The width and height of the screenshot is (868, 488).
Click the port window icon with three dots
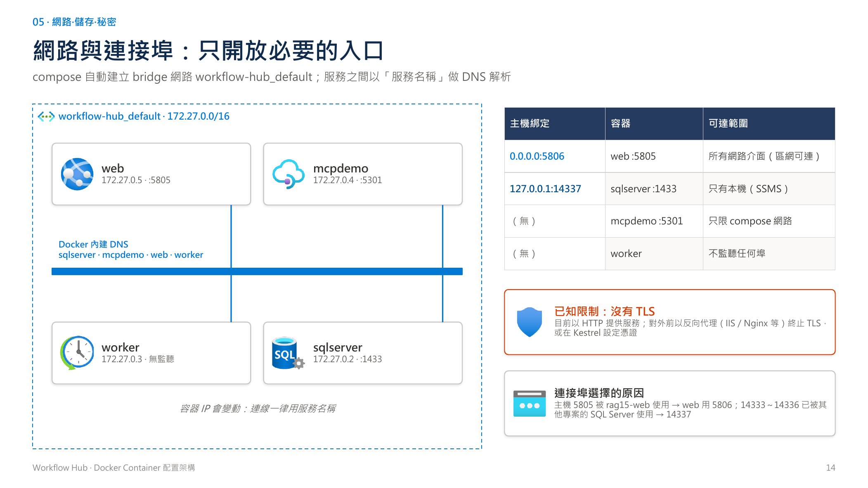pos(530,403)
